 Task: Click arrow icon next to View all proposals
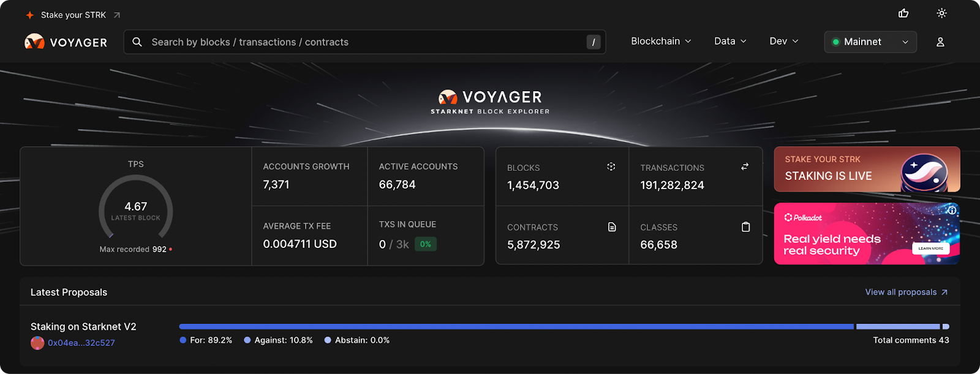[x=944, y=293]
